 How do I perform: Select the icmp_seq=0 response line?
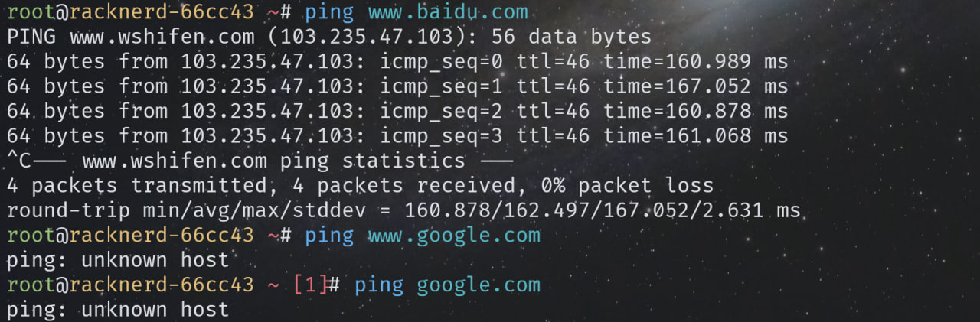pyautogui.click(x=397, y=62)
